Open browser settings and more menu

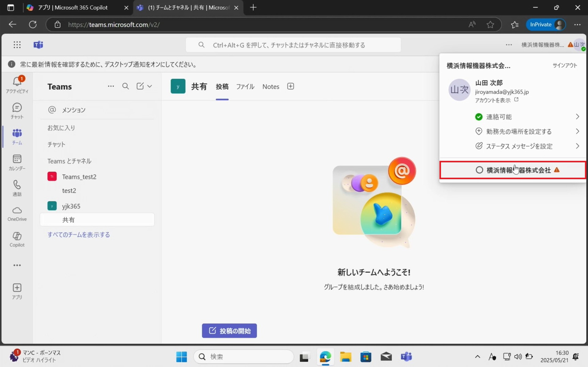click(x=577, y=25)
